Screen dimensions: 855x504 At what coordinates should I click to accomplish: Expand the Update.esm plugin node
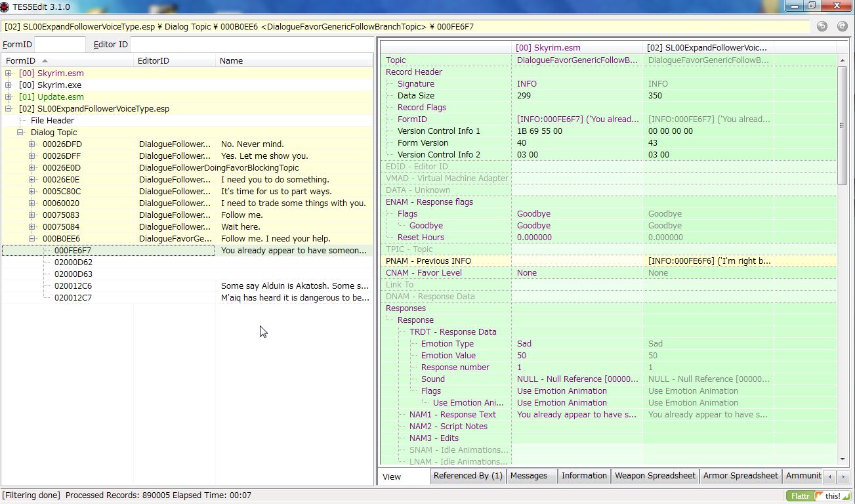[x=9, y=97]
